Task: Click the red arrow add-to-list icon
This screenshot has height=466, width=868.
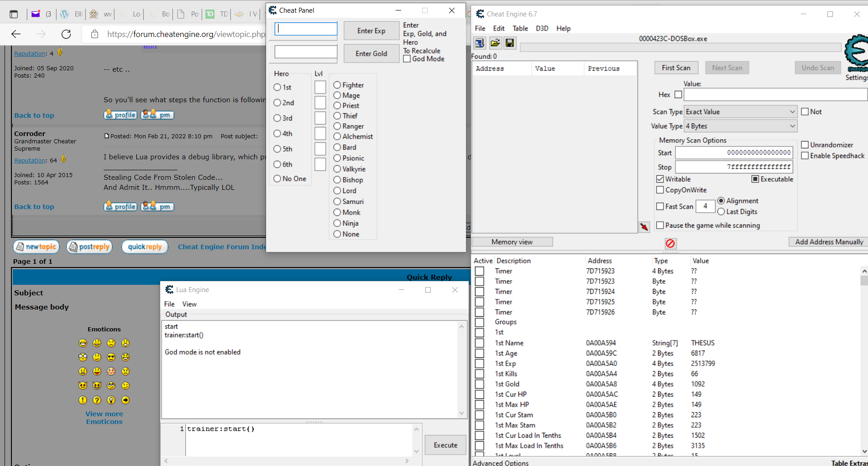Action: pos(644,227)
